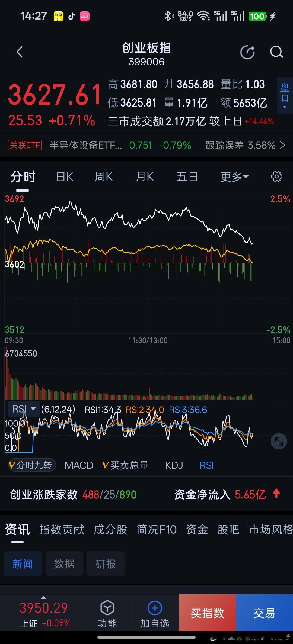Open the 市场风格 tab
The image size is (293, 644).
coord(271,529)
